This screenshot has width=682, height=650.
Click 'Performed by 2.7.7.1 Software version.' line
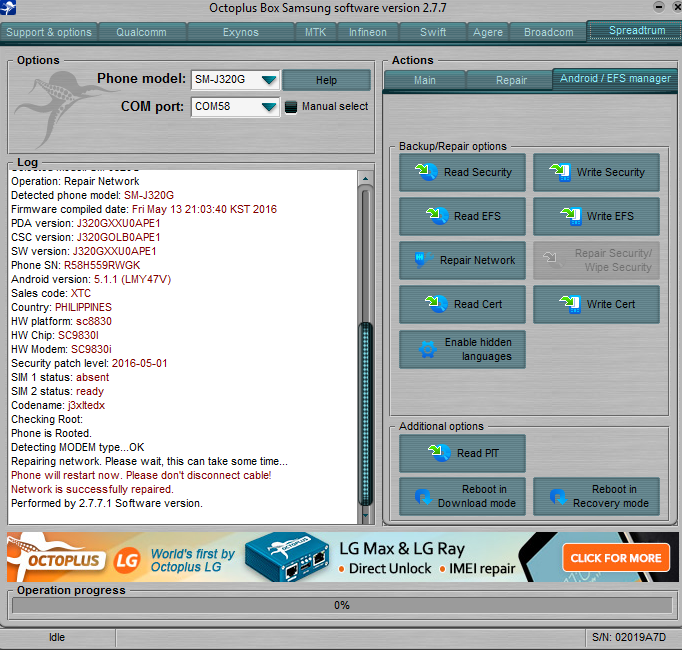point(107,503)
